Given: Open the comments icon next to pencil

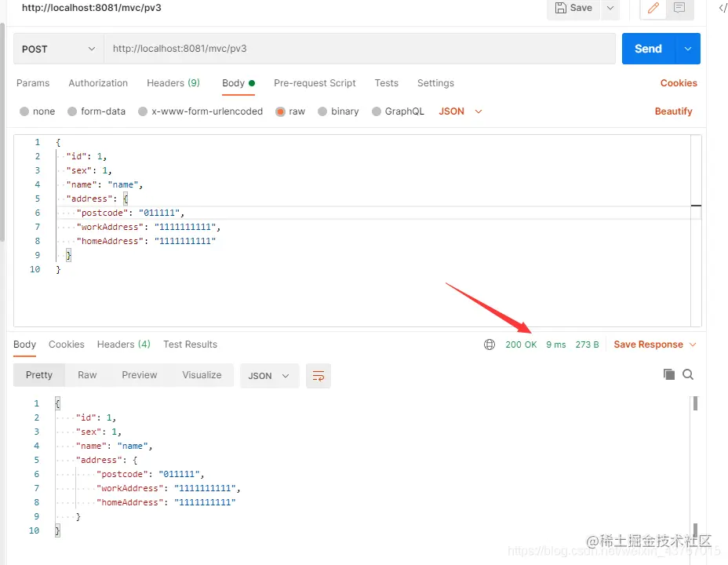Looking at the screenshot, I should pos(679,8).
